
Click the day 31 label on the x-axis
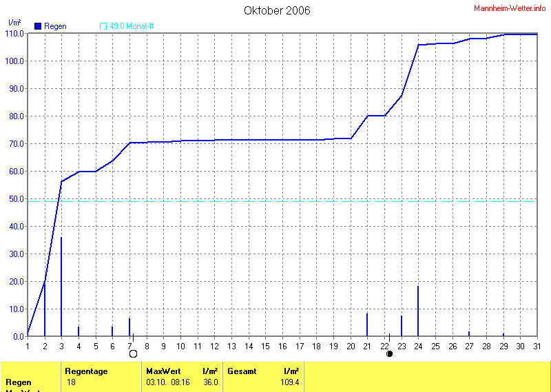click(537, 346)
